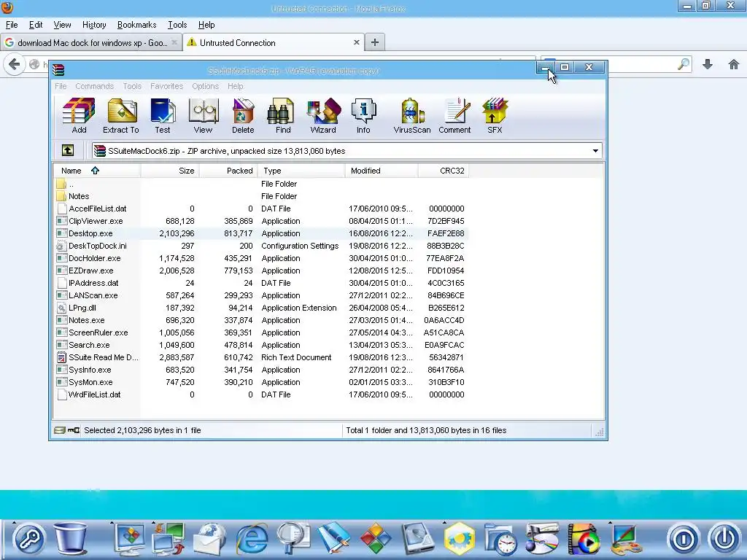Select the Untrusted Connection tab

coord(273,43)
